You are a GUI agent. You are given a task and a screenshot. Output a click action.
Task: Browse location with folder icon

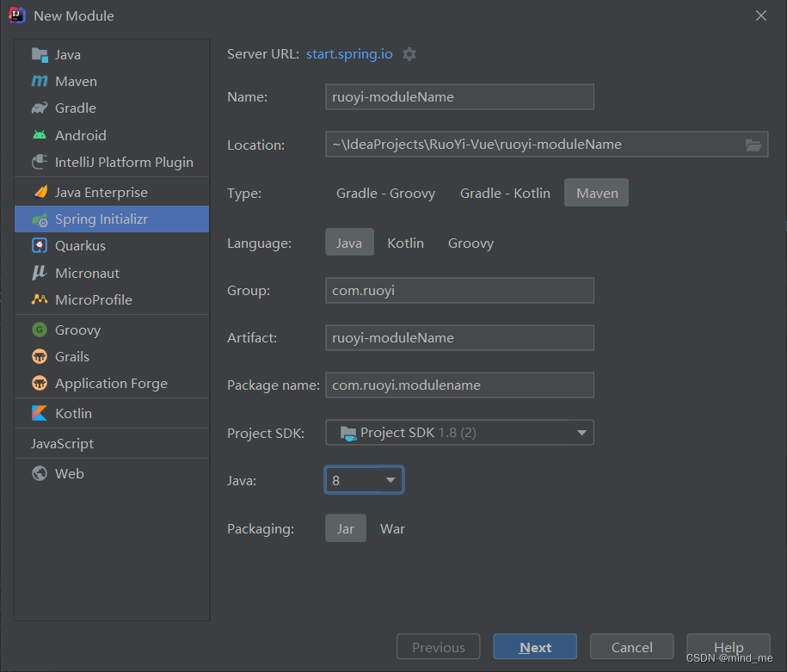tap(753, 145)
